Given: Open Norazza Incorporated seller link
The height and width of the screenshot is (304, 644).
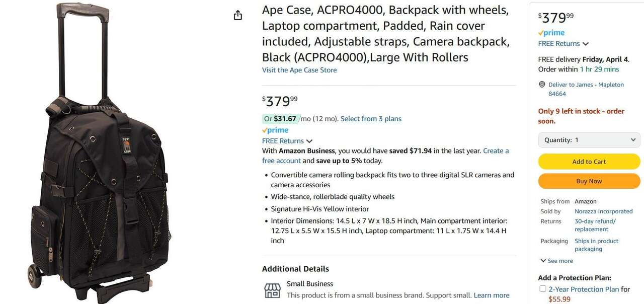Looking at the screenshot, I should point(603,211).
